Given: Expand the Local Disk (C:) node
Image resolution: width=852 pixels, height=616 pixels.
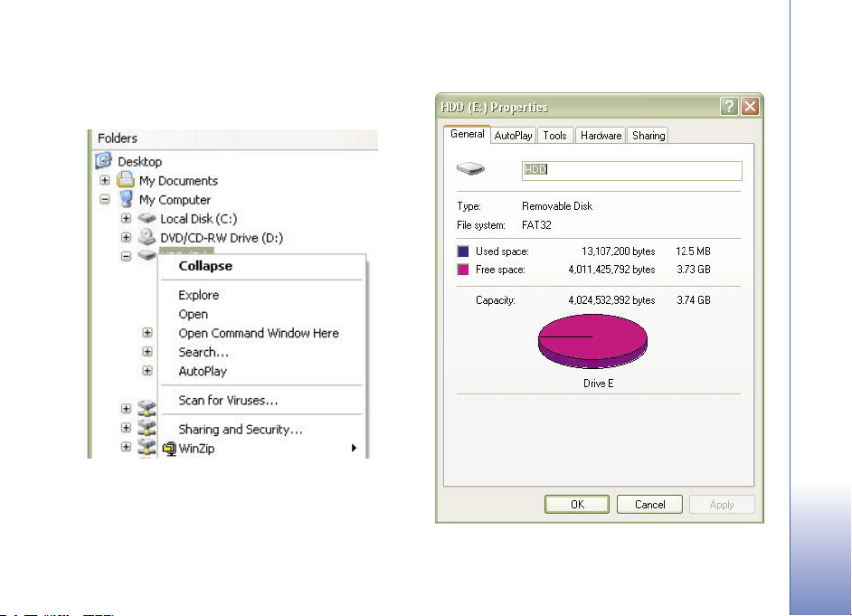Looking at the screenshot, I should [126, 218].
